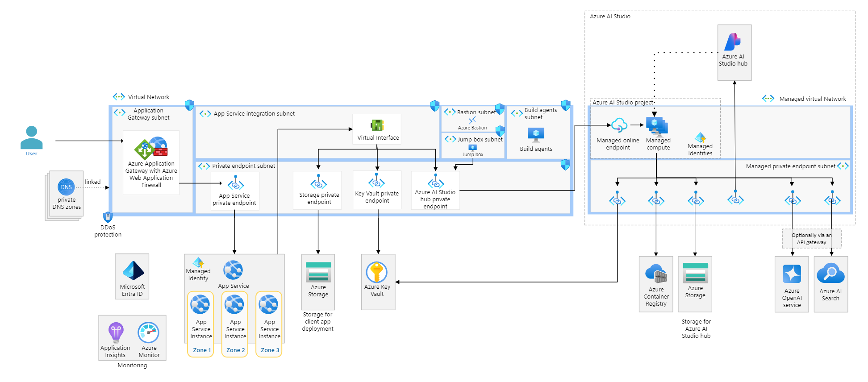Click the Virtual Interface network card icon
Screen dimensions: 868x382
pyautogui.click(x=377, y=125)
